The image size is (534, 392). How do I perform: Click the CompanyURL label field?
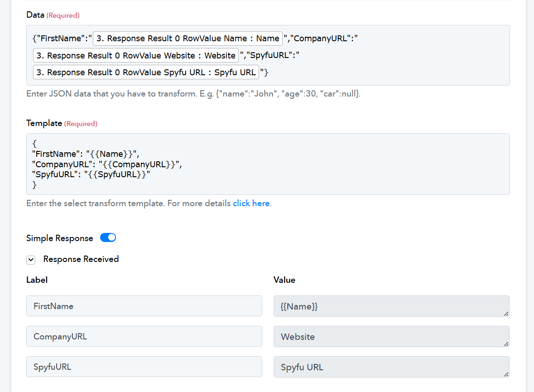144,336
